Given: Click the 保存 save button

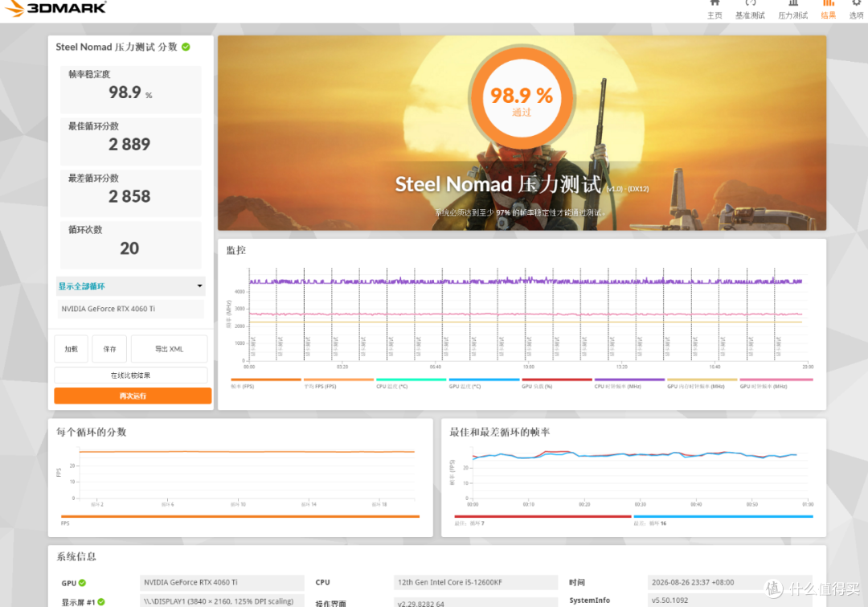Looking at the screenshot, I should [109, 349].
